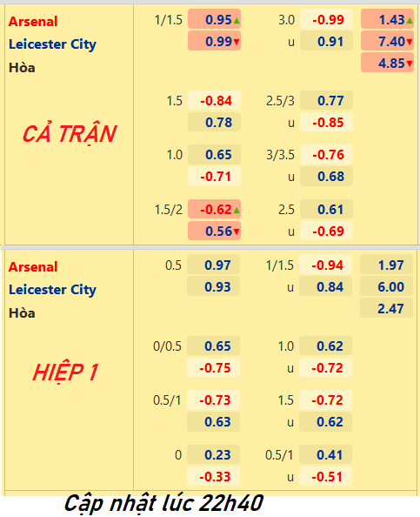Choose Arsenal win odds 1.43
The image size is (420, 517).
(387, 19)
